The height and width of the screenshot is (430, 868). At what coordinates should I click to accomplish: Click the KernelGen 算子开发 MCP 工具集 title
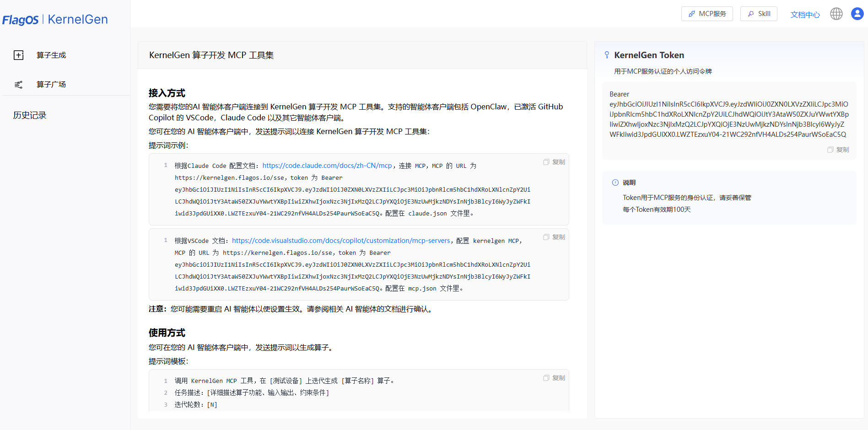[x=211, y=55]
